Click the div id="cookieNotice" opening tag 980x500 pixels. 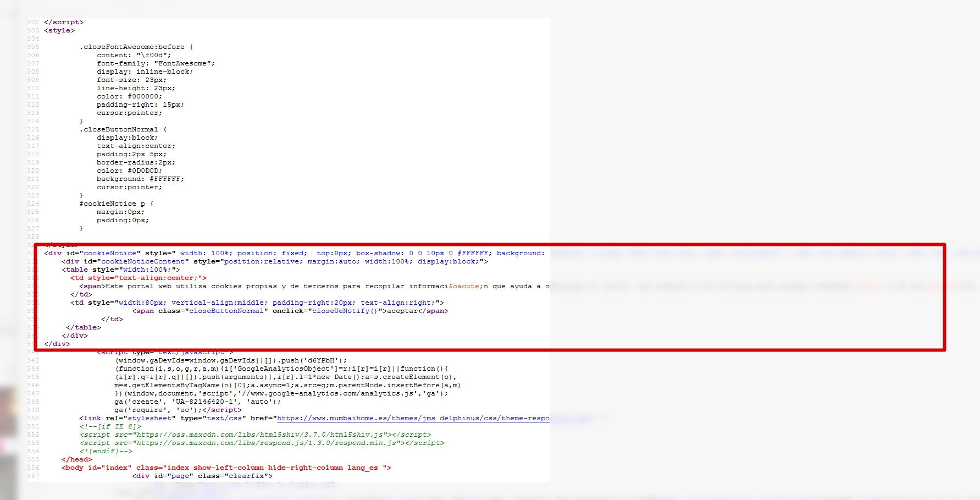tap(295, 253)
